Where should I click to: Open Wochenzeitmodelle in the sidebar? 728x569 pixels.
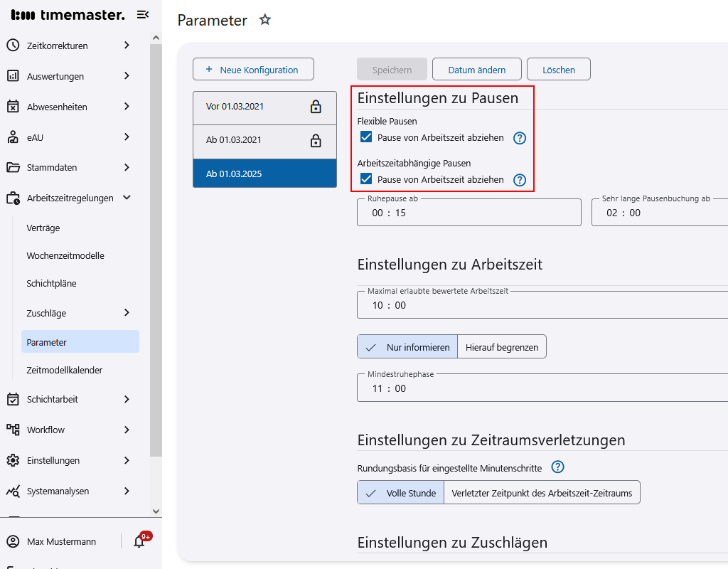(x=65, y=255)
